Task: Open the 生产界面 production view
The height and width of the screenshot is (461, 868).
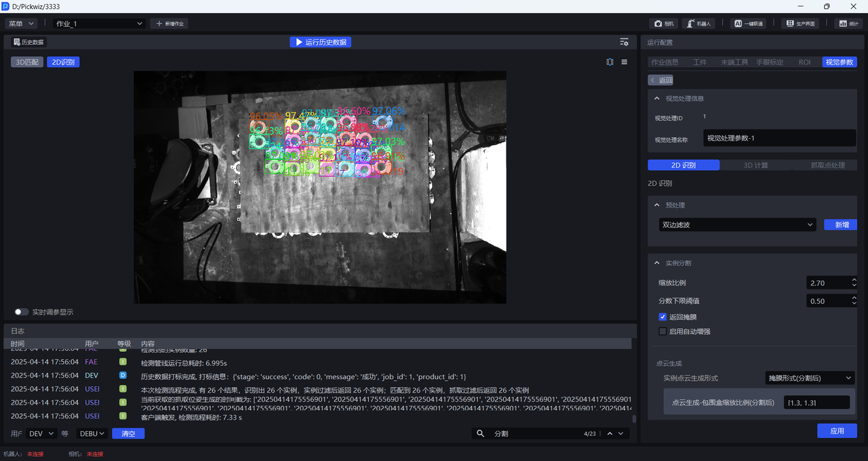Action: tap(800, 24)
